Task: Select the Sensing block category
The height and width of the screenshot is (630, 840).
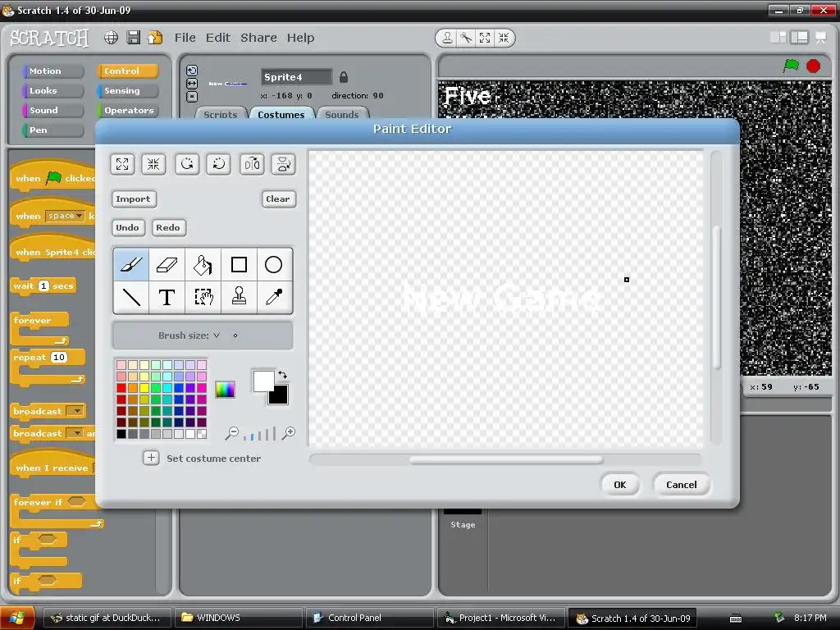Action: (x=128, y=90)
